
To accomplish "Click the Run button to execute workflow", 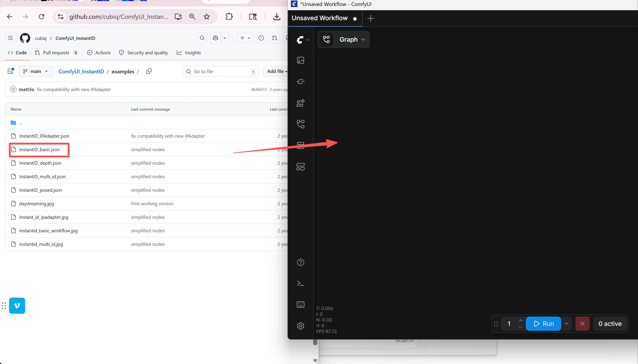I will pyautogui.click(x=543, y=323).
